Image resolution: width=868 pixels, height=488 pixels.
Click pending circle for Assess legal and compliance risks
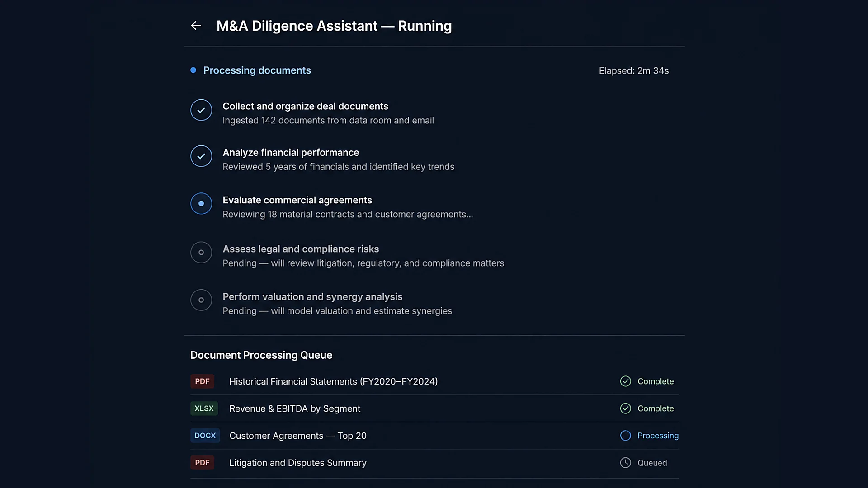click(201, 253)
